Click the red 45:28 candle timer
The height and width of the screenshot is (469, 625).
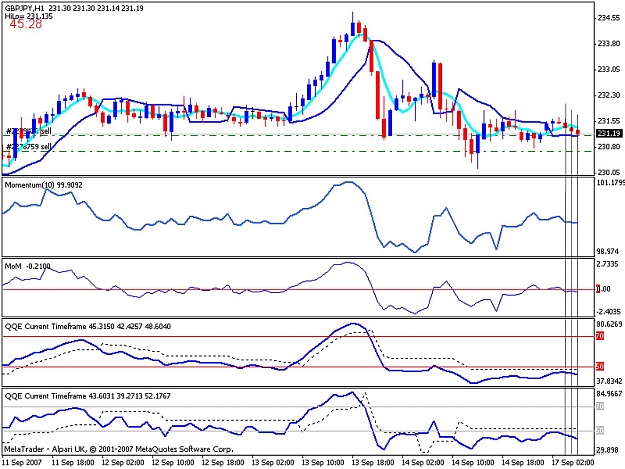coord(26,24)
